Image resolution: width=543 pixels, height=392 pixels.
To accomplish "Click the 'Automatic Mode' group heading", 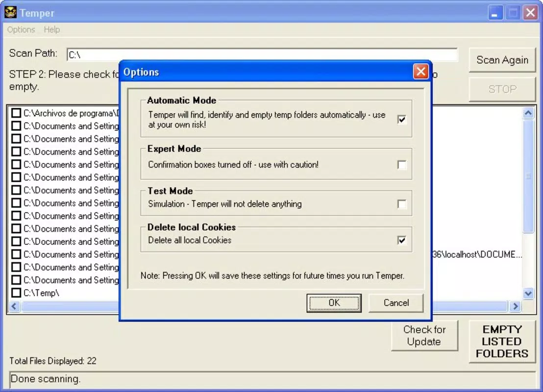I will pos(181,100).
